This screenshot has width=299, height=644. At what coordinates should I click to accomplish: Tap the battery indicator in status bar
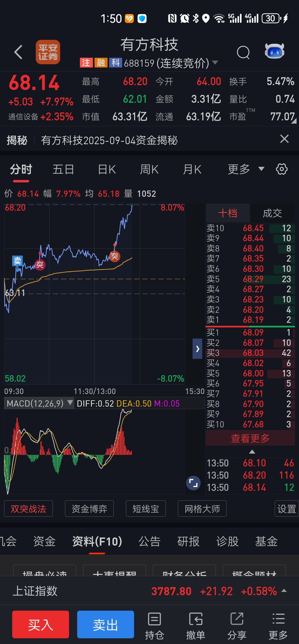(271, 18)
